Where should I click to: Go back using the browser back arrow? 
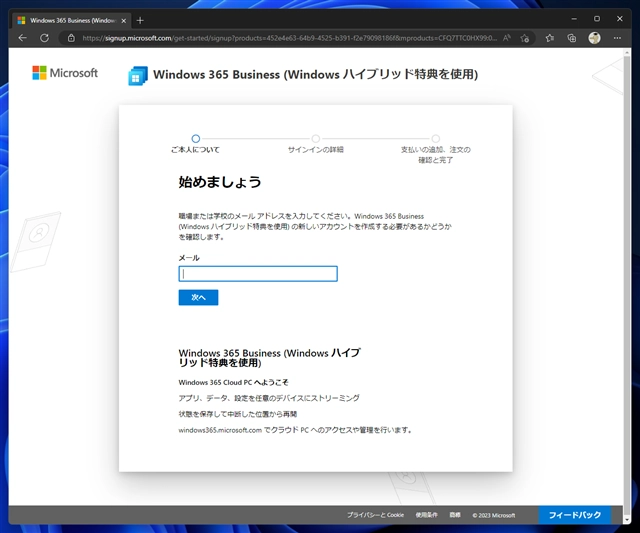(x=22, y=38)
